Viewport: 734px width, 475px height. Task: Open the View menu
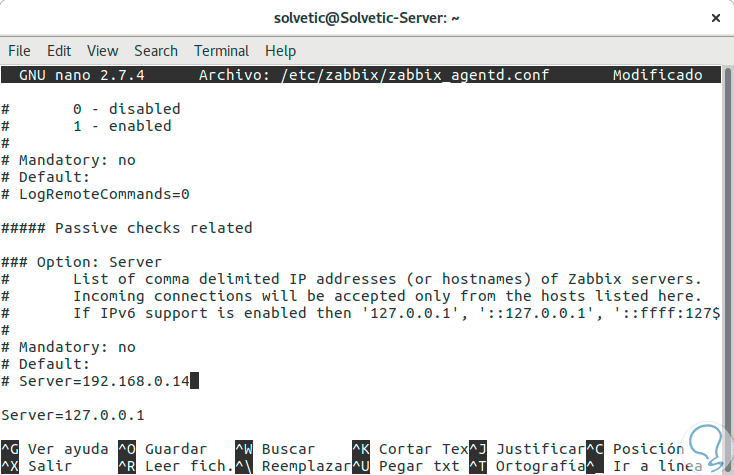(x=103, y=51)
